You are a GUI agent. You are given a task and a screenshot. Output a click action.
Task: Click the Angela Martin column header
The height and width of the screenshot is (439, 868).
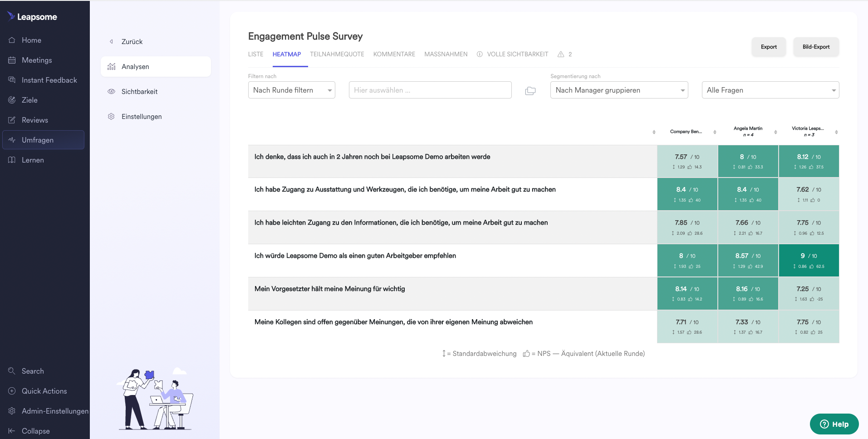(x=748, y=132)
